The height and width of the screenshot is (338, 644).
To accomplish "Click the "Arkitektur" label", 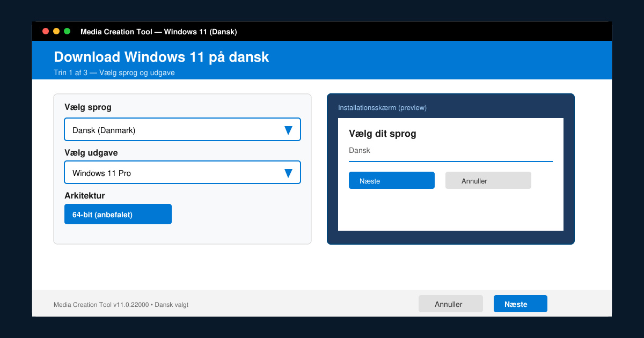I will pos(85,196).
